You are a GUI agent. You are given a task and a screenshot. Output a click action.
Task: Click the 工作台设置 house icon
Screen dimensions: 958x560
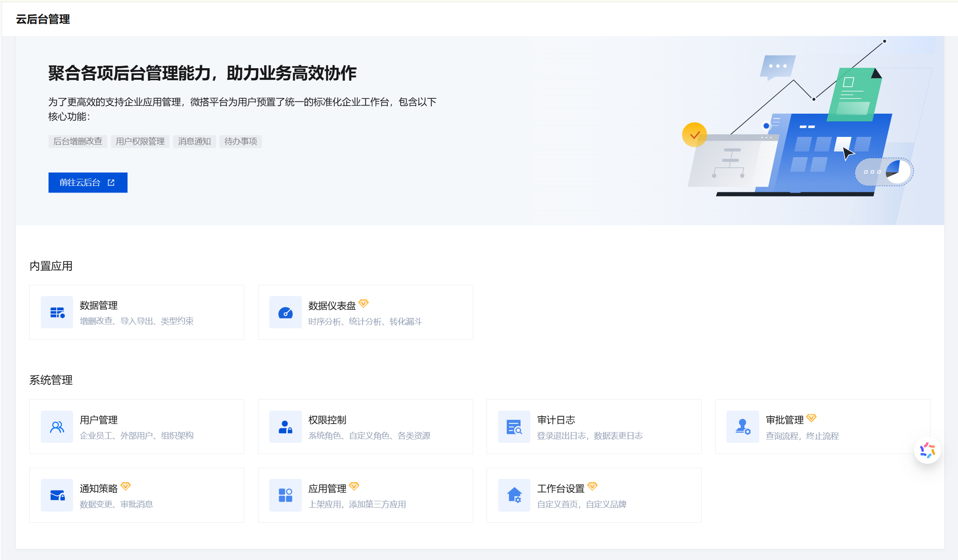(514, 496)
